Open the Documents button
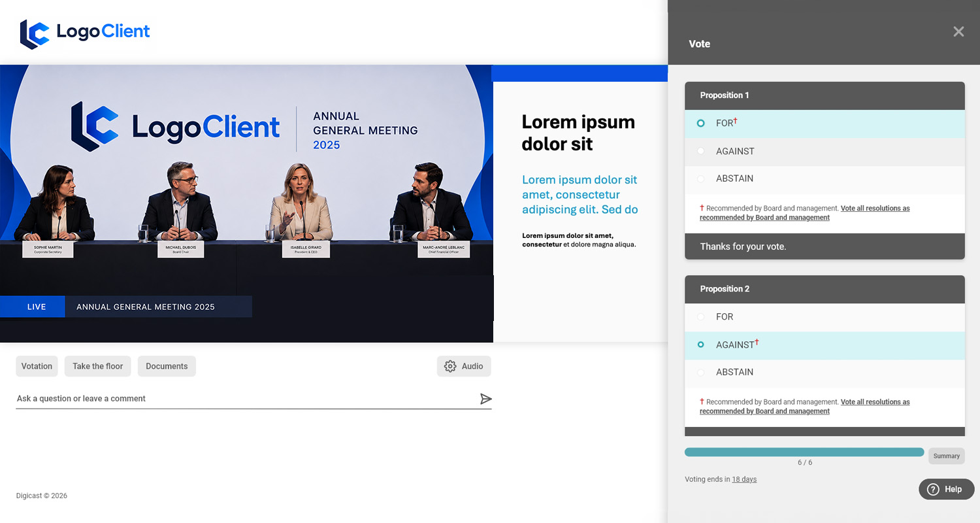 coord(167,366)
